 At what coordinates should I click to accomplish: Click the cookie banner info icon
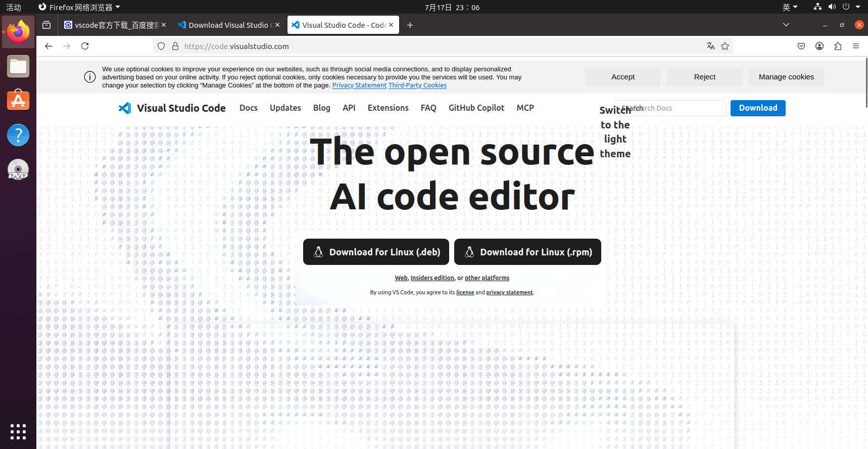90,77
